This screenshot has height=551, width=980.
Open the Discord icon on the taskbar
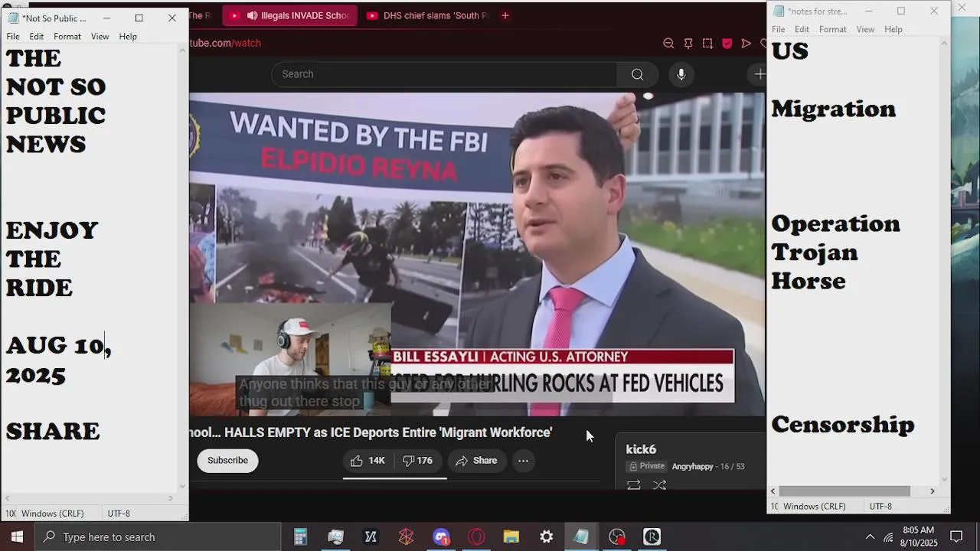(441, 537)
